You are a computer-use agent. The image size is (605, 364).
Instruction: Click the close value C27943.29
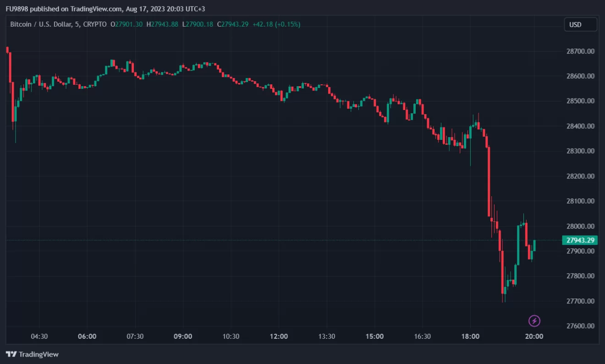tap(233, 24)
